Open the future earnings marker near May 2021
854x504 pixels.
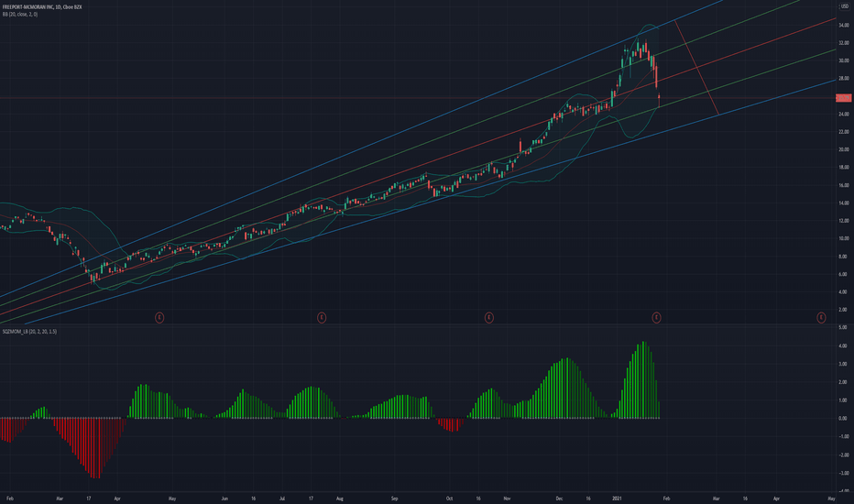821,317
